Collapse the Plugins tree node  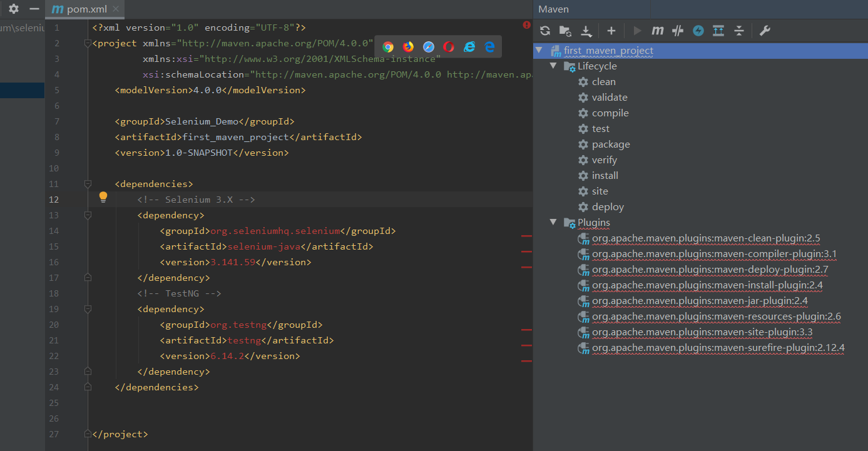tap(553, 223)
